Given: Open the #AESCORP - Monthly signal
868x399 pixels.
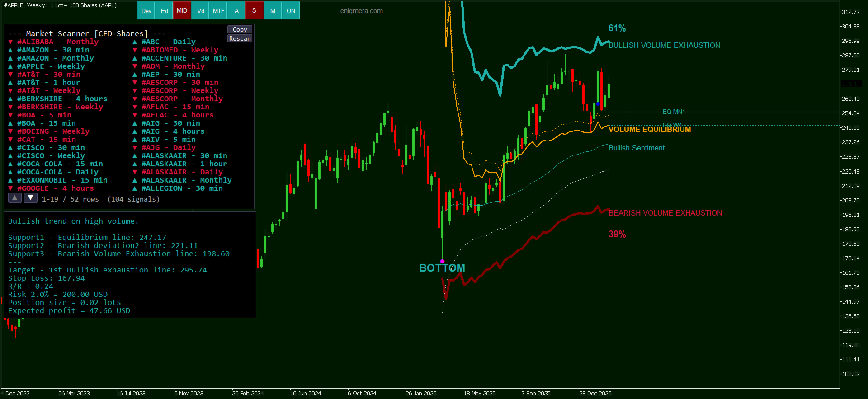Looking at the screenshot, I should click(178, 99).
